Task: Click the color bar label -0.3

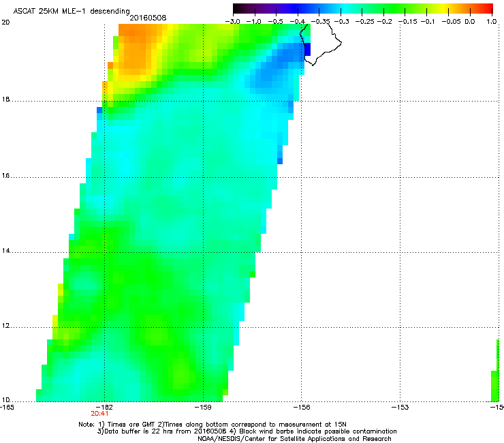Action: (342, 22)
